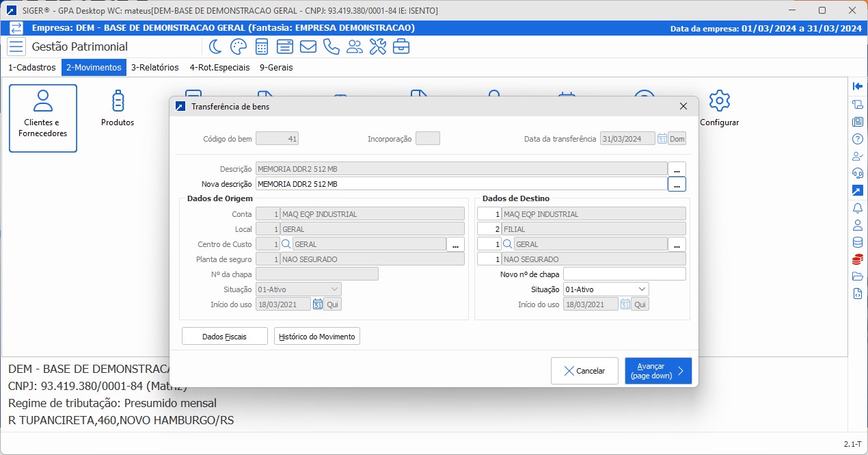
Task: Click the phone icon in the toolbar
Action: click(331, 47)
